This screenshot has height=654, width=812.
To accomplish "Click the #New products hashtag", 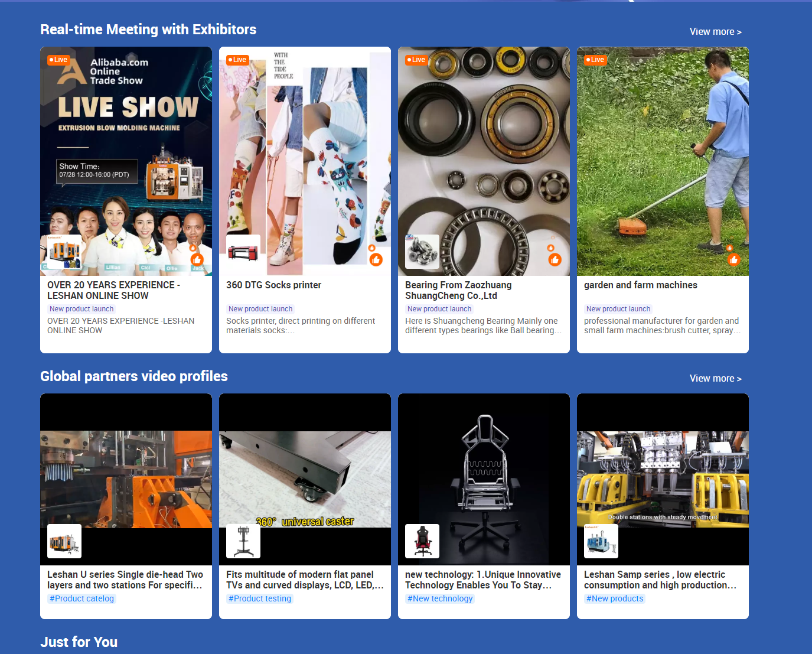I will tap(615, 598).
